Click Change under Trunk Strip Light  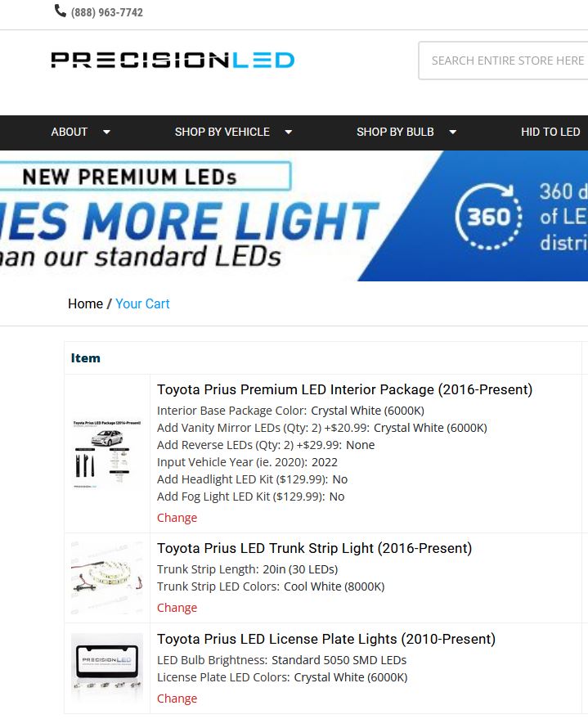(177, 608)
